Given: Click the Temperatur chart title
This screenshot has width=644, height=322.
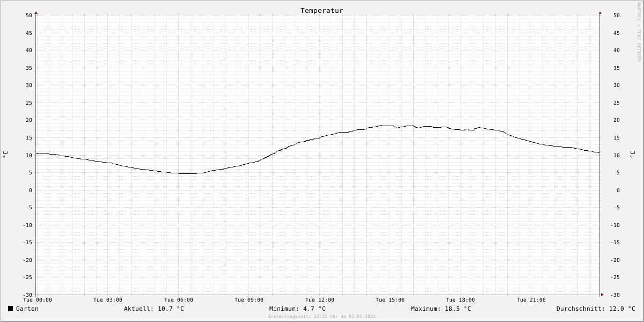Looking at the screenshot, I should (x=321, y=11).
